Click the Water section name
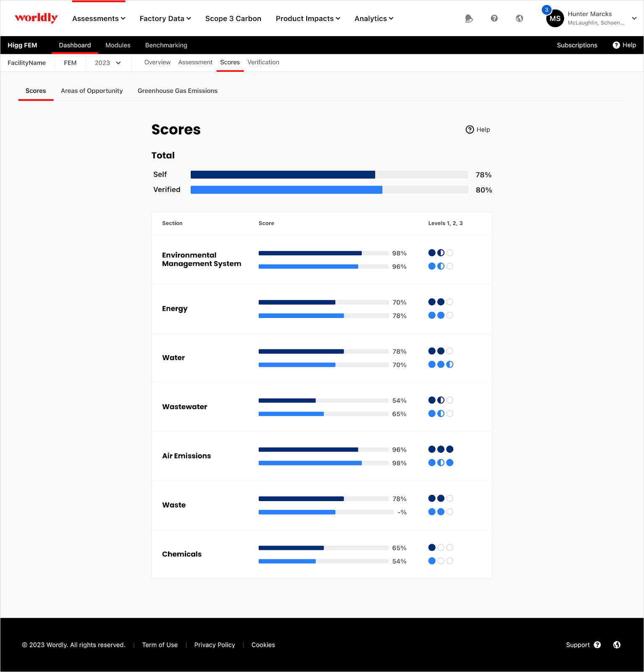The height and width of the screenshot is (672, 644). point(173,357)
